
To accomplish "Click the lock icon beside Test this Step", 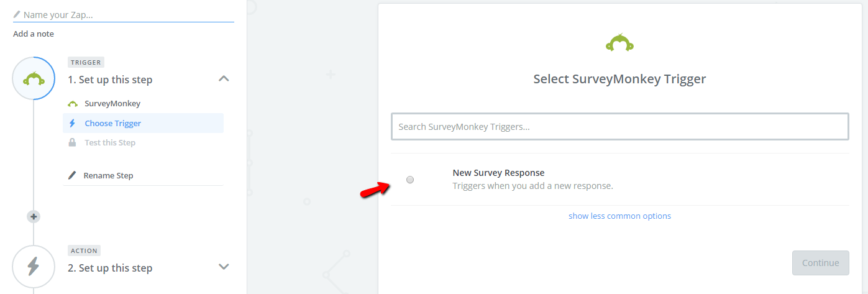I will (72, 142).
